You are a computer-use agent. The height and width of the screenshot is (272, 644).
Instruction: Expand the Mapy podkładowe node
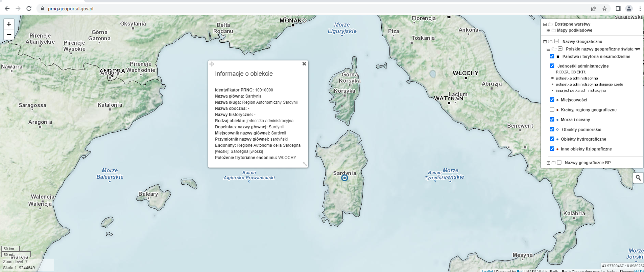(x=548, y=31)
